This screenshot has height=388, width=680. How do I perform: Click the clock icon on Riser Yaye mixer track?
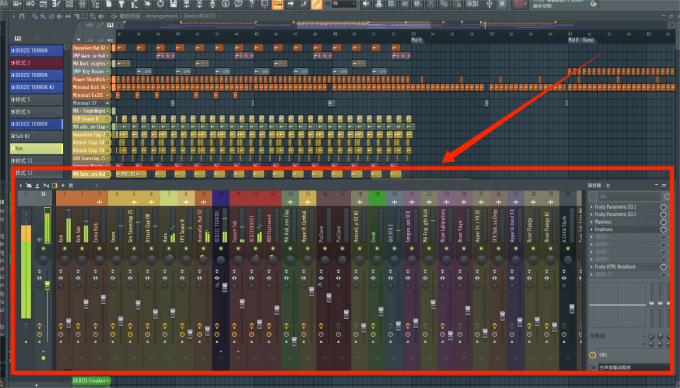pos(460,335)
